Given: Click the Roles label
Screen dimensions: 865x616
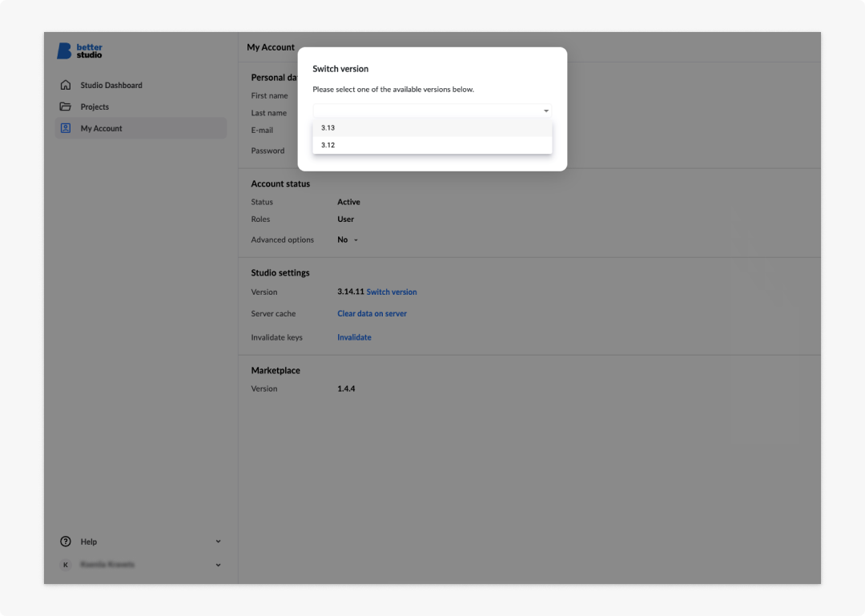Looking at the screenshot, I should coord(260,219).
